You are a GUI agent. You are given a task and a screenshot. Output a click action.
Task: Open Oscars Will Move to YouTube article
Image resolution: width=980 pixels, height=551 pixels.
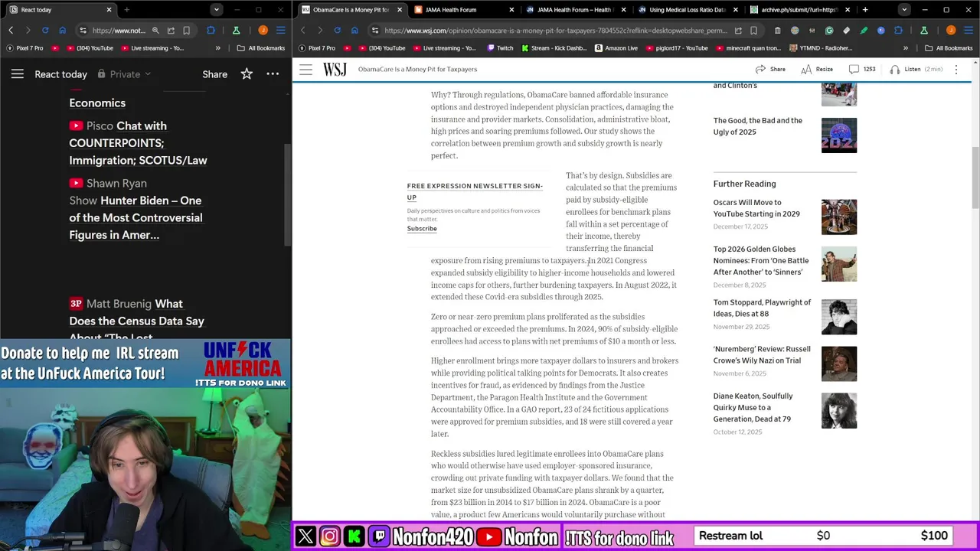click(x=756, y=208)
